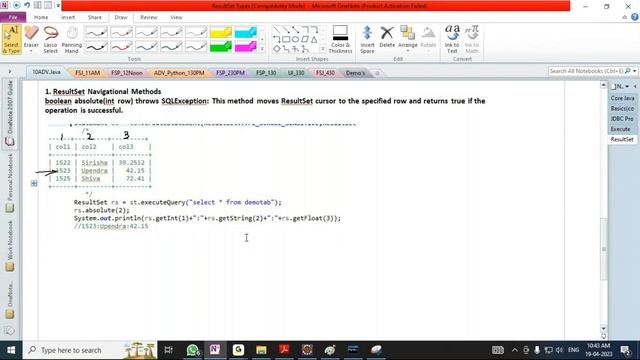Open the search scope dropdown arrow
The width and height of the screenshot is (640, 360).
pos(634,71)
